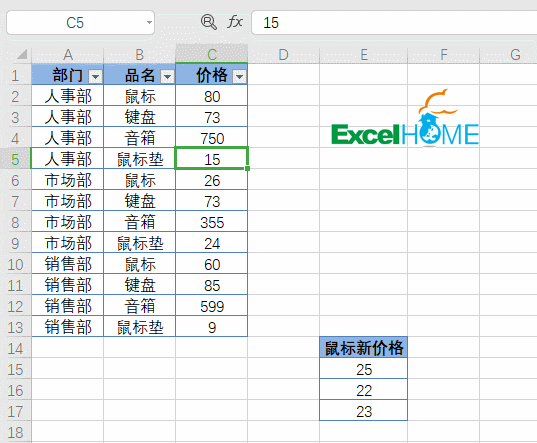537x443 pixels.
Task: Click the magnifier zoom icon beside fx
Action: tap(209, 22)
